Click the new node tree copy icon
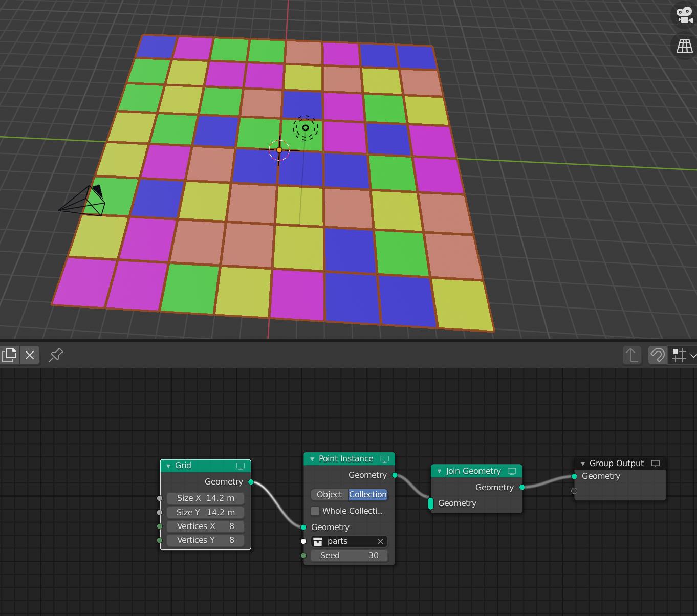 (9, 355)
